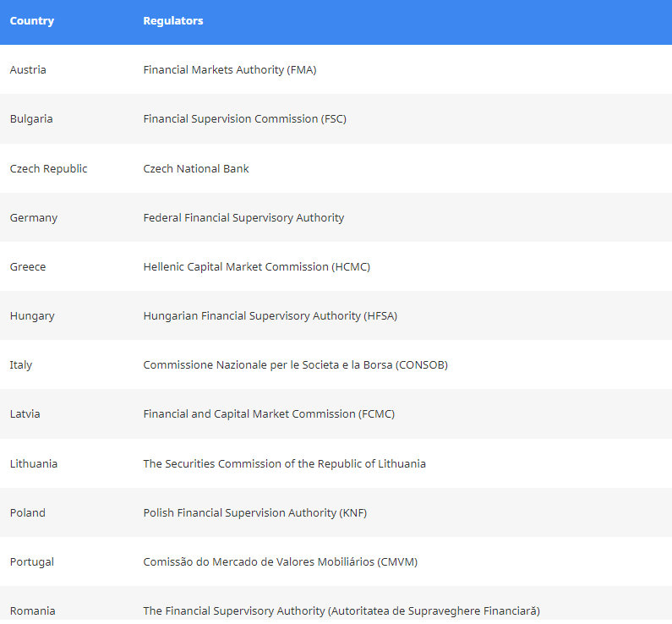Select the Lithuania country cell
672x624 pixels.
34,463
